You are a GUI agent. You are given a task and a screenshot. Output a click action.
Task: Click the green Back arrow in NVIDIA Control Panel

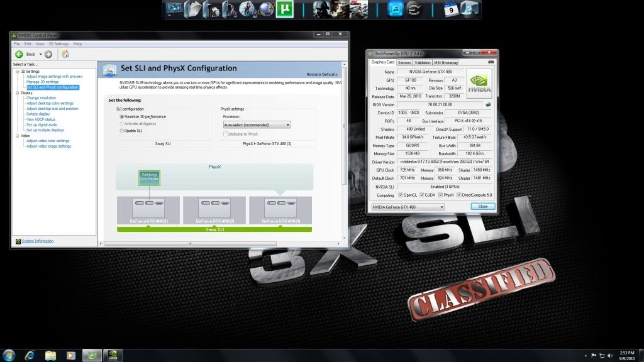19,54
